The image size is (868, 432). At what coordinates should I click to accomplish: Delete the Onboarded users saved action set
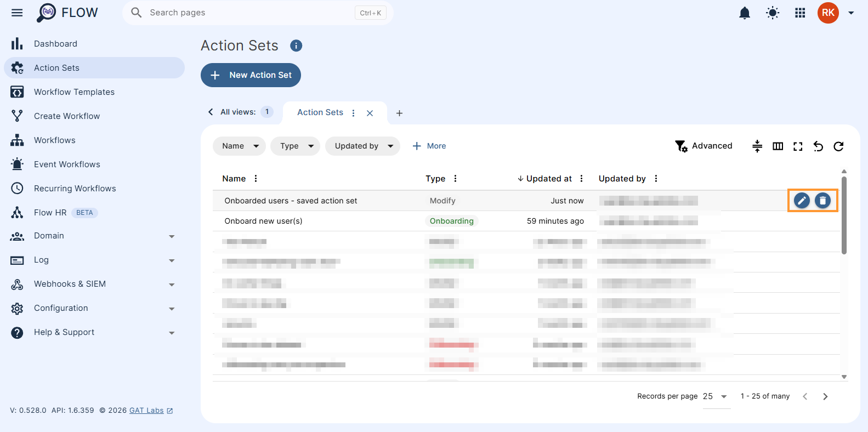point(822,201)
